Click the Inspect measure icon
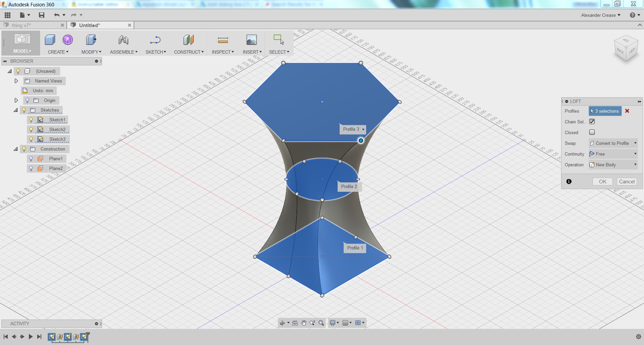The height and width of the screenshot is (345, 644). [x=222, y=39]
